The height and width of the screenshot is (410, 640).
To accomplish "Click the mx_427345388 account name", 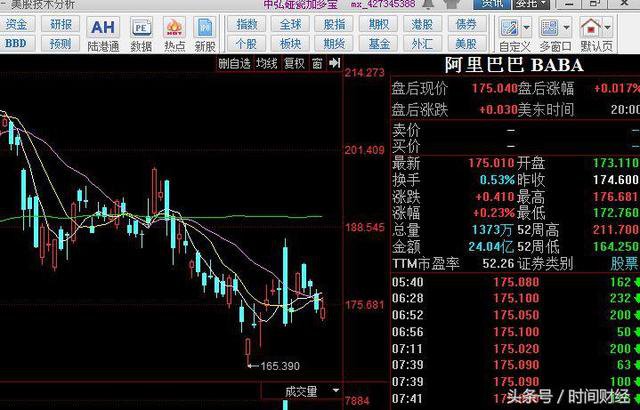I will click(x=383, y=4).
